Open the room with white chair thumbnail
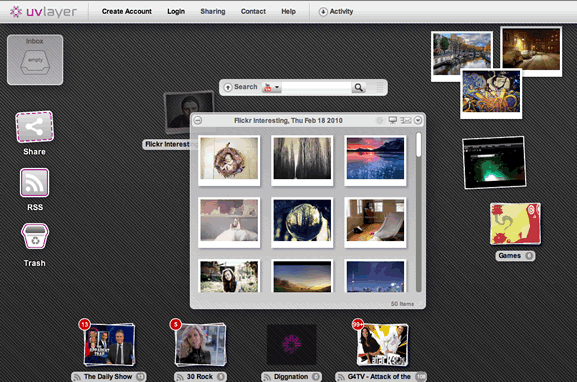 tap(375, 222)
